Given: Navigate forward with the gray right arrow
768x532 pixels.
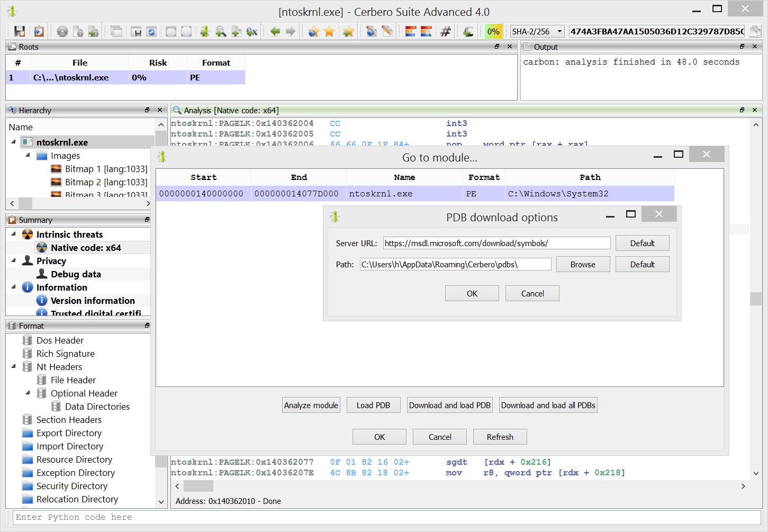Looking at the screenshot, I should [x=291, y=31].
